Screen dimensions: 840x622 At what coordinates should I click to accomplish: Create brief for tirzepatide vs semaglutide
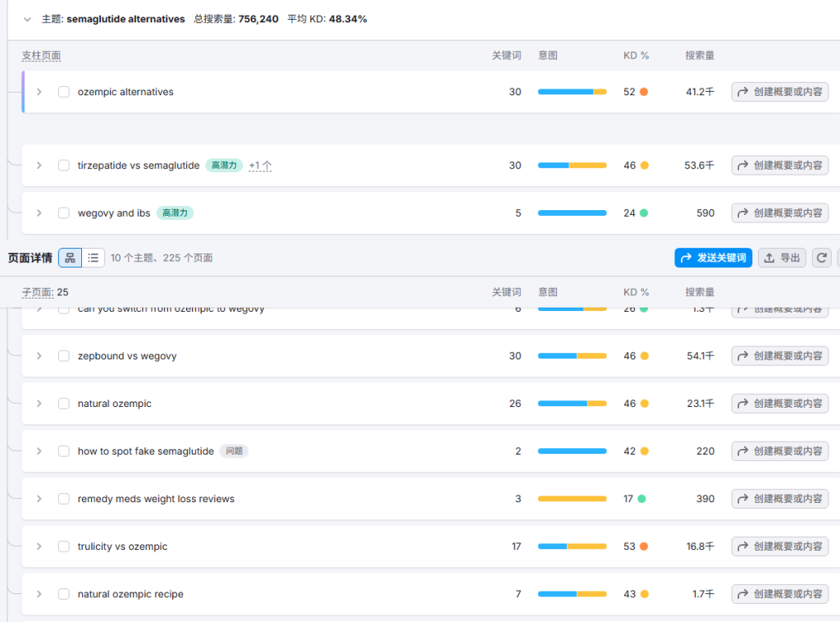780,165
